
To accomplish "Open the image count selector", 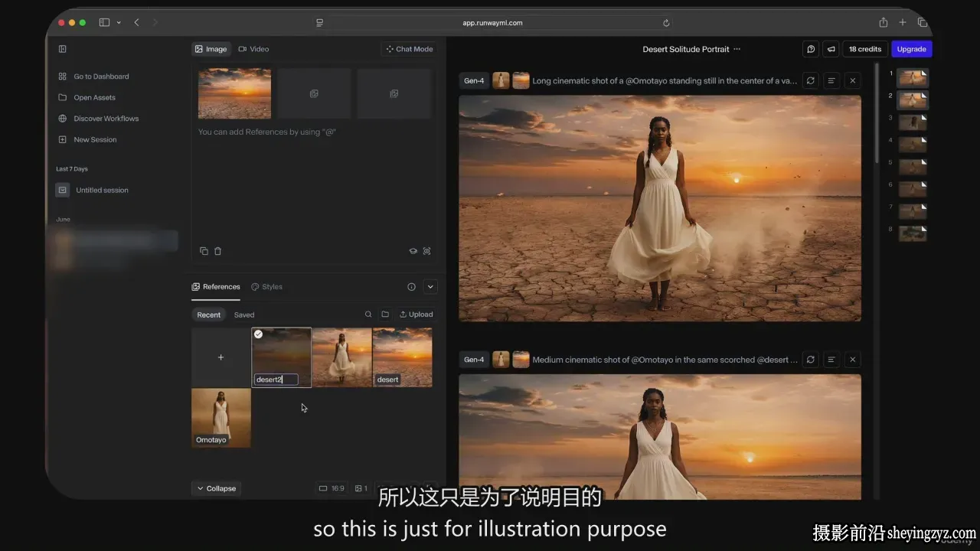I will [x=361, y=488].
